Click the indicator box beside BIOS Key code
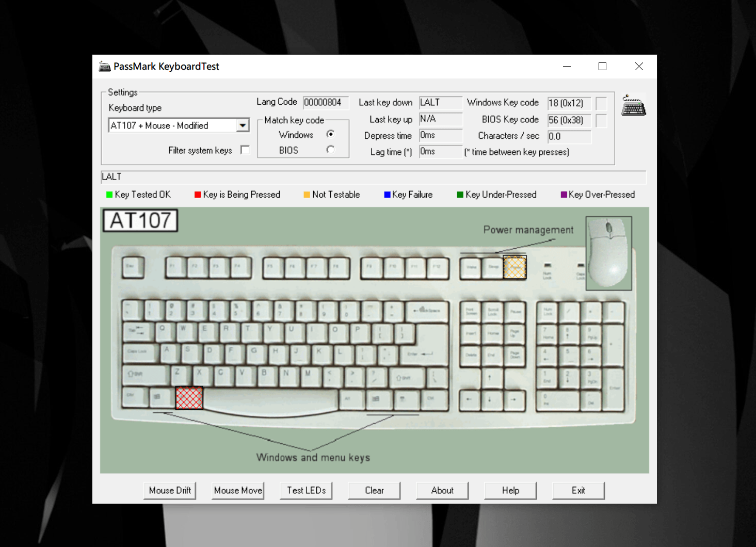This screenshot has width=756, height=547. click(601, 121)
